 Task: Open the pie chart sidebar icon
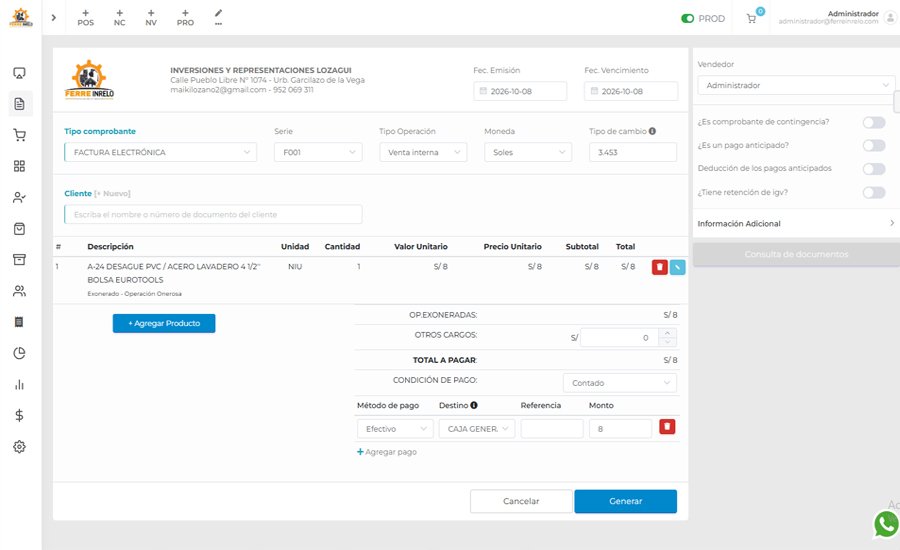(20, 353)
